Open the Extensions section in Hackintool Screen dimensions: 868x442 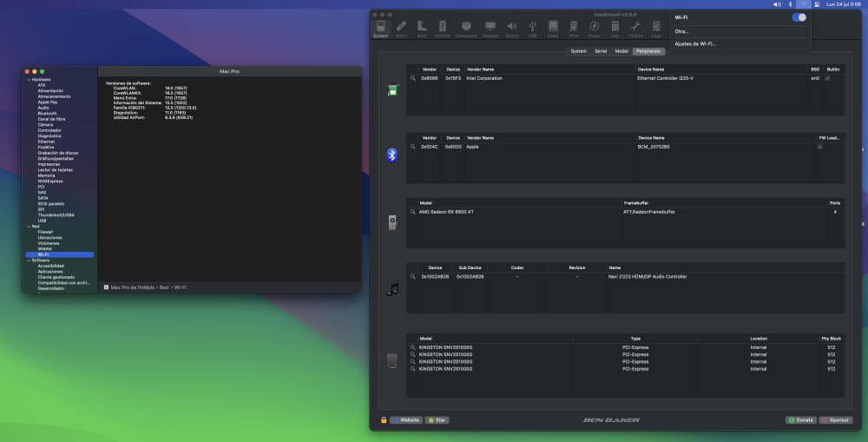pos(466,30)
